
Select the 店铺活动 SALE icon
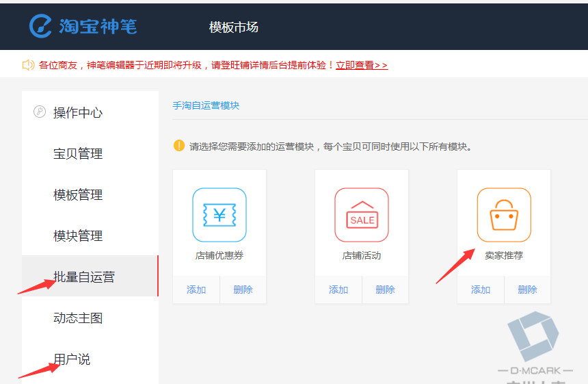click(362, 215)
